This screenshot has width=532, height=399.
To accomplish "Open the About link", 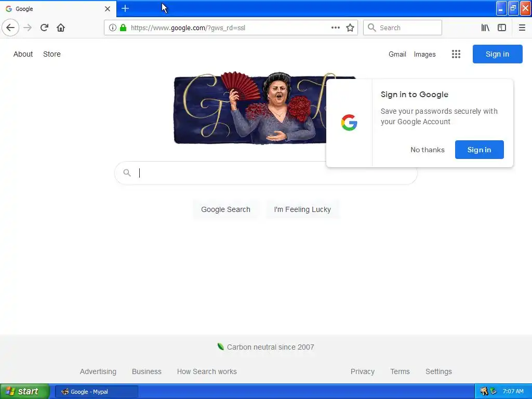I will (23, 54).
